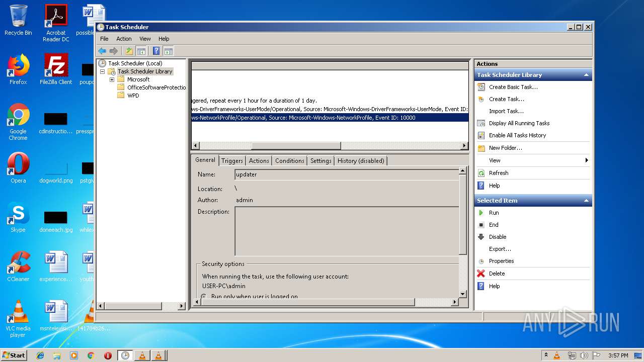
Task: Toggle the Show/Hide Action Pane toolbar icon
Action: point(169,51)
